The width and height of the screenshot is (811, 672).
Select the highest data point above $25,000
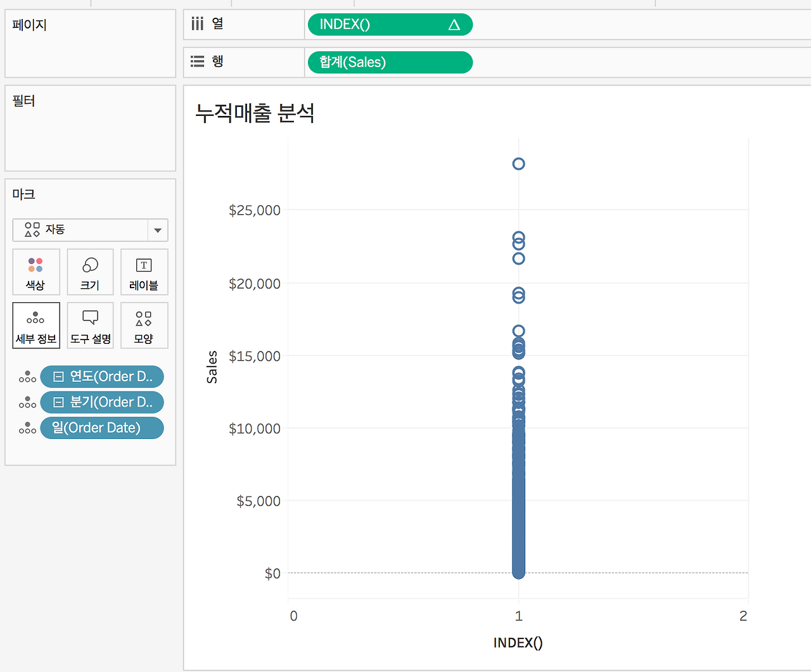[x=519, y=164]
